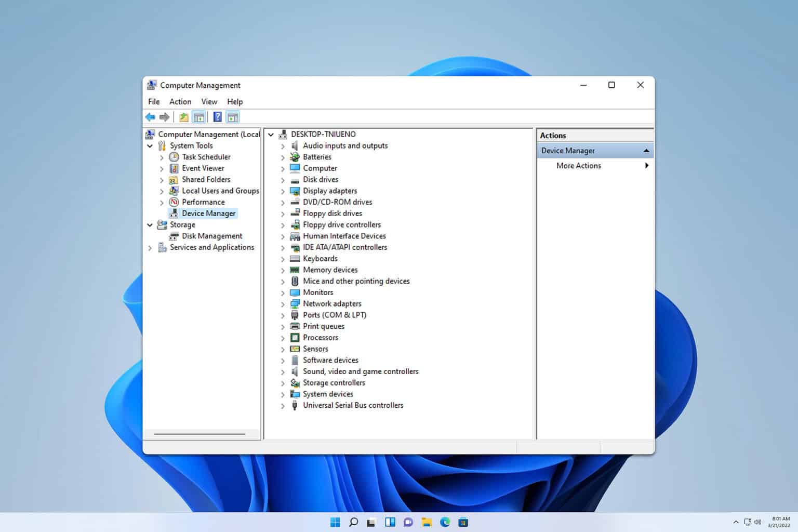Click the Network adapters icon
This screenshot has height=532, width=798.
pyautogui.click(x=295, y=304)
